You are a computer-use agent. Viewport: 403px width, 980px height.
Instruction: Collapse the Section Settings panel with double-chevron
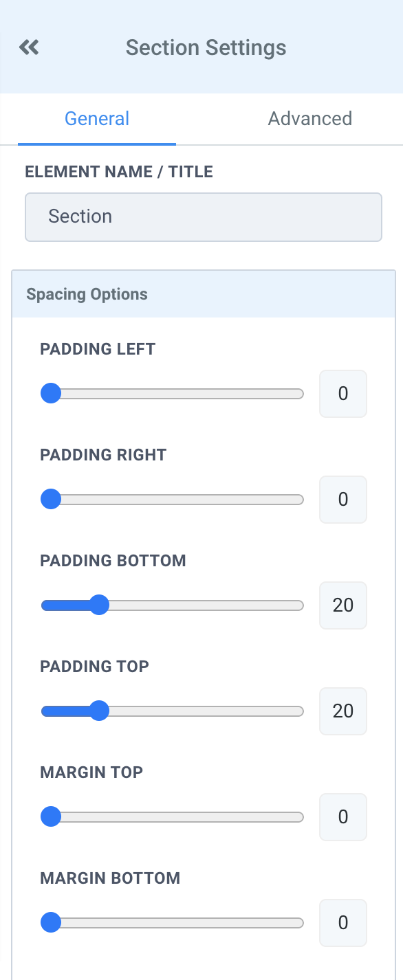[x=28, y=47]
